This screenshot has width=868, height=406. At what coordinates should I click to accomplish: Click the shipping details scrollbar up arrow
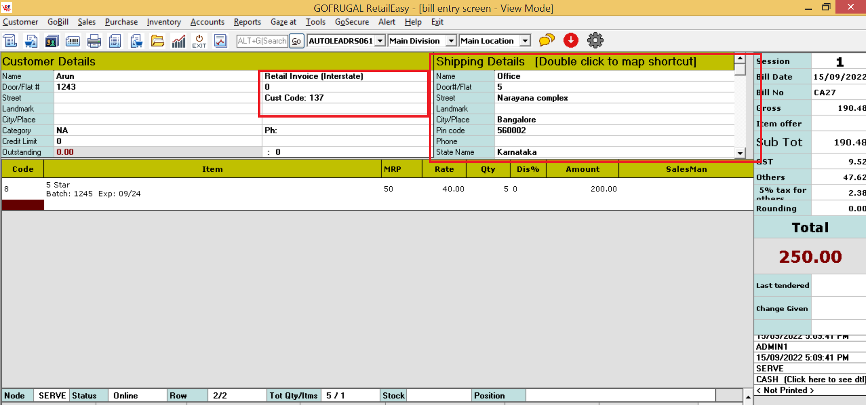pos(740,59)
